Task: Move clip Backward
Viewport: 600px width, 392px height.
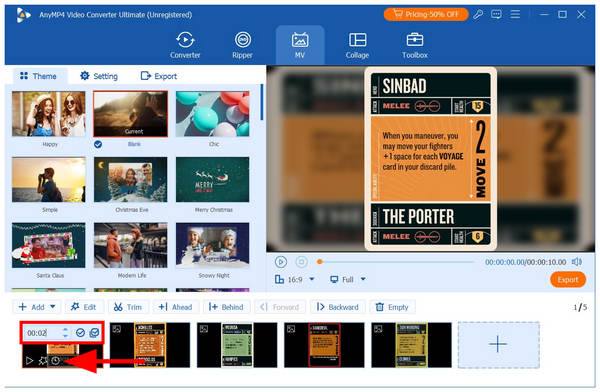Action: click(338, 307)
